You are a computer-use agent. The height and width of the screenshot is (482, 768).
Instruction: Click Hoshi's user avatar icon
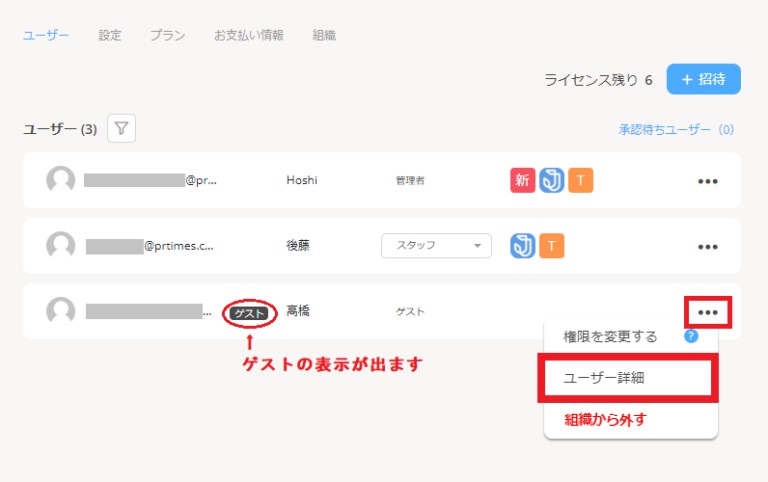61,181
